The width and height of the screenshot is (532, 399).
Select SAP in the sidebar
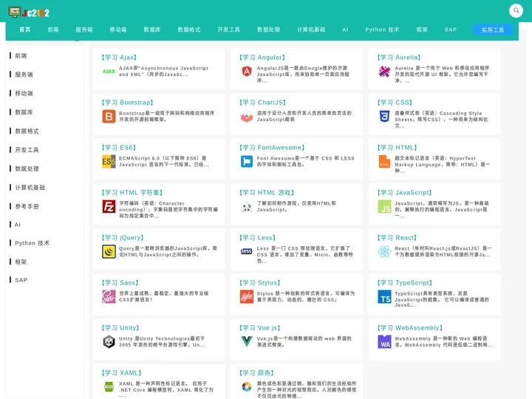point(21,280)
